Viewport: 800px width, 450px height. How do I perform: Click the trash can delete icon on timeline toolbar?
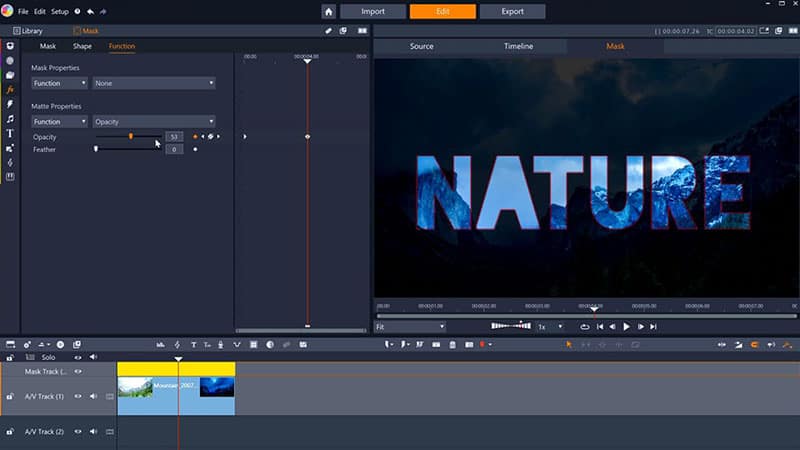(x=453, y=344)
